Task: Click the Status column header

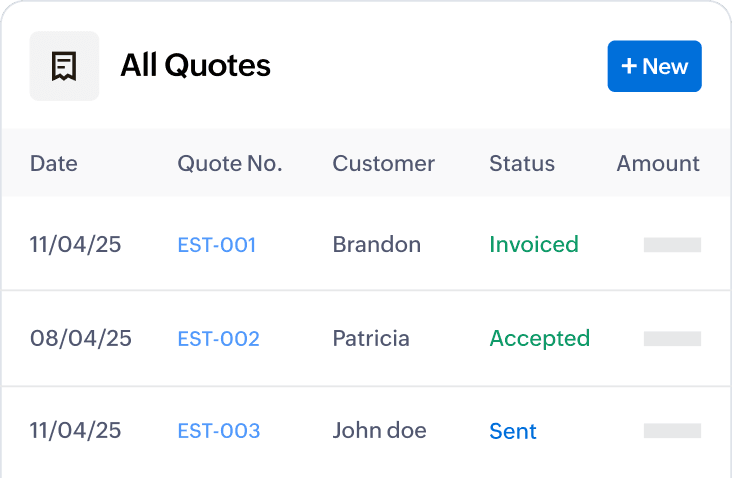Action: [522, 164]
